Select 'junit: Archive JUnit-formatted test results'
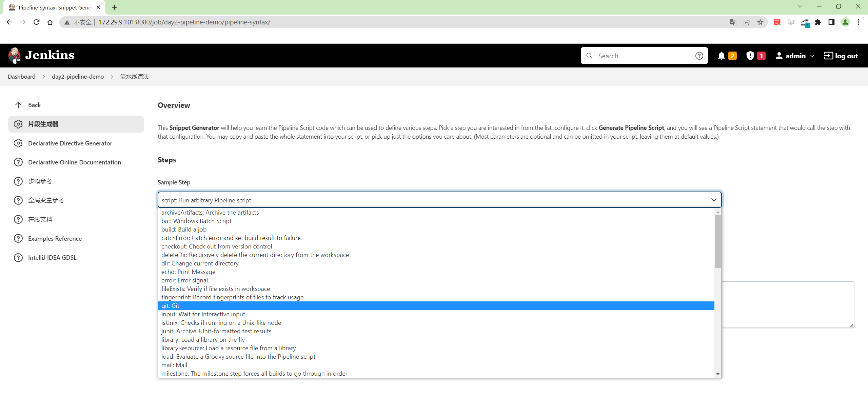868x397 pixels. (436, 331)
